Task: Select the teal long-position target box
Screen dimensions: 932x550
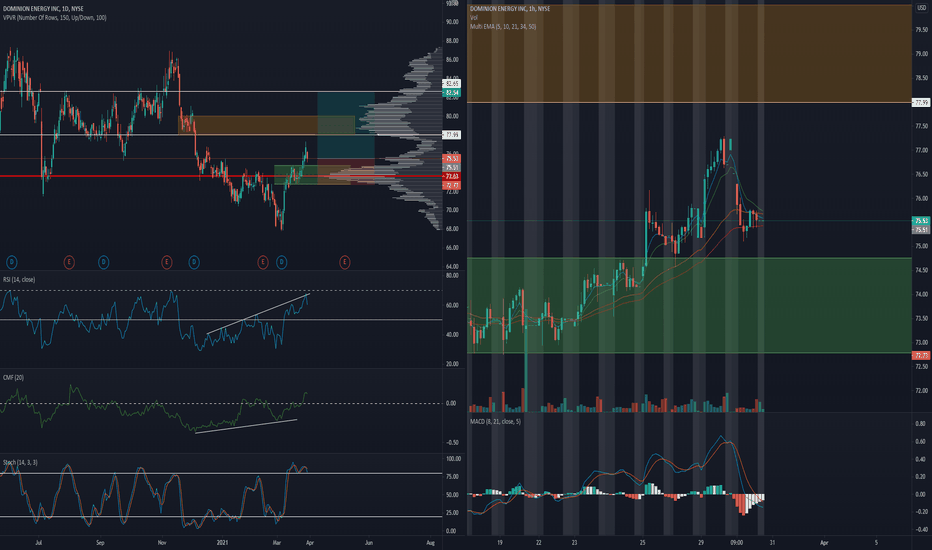Action: coord(346,125)
